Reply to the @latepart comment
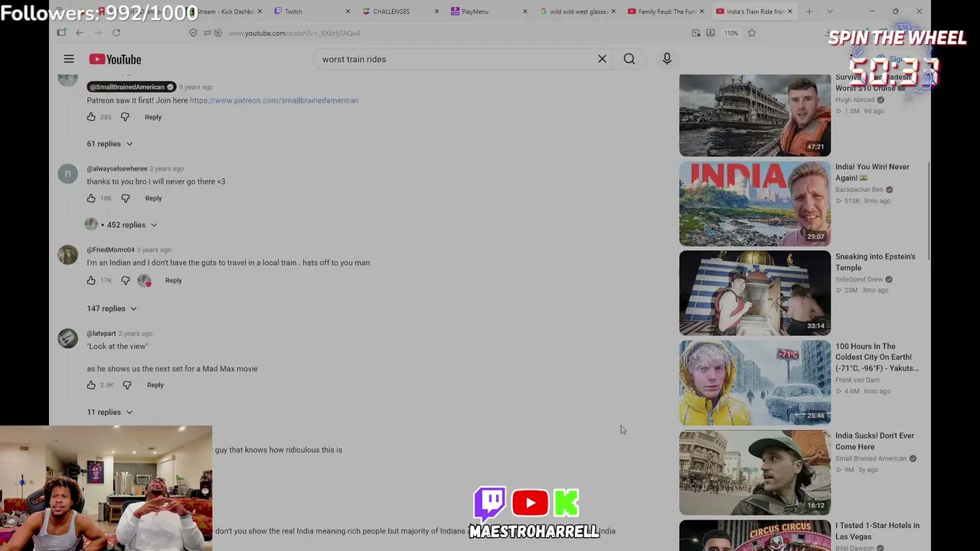 [x=155, y=385]
